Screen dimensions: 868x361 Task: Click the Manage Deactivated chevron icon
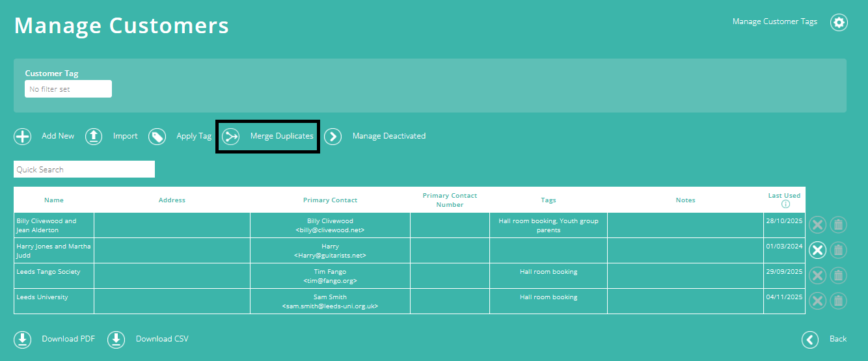(x=333, y=137)
